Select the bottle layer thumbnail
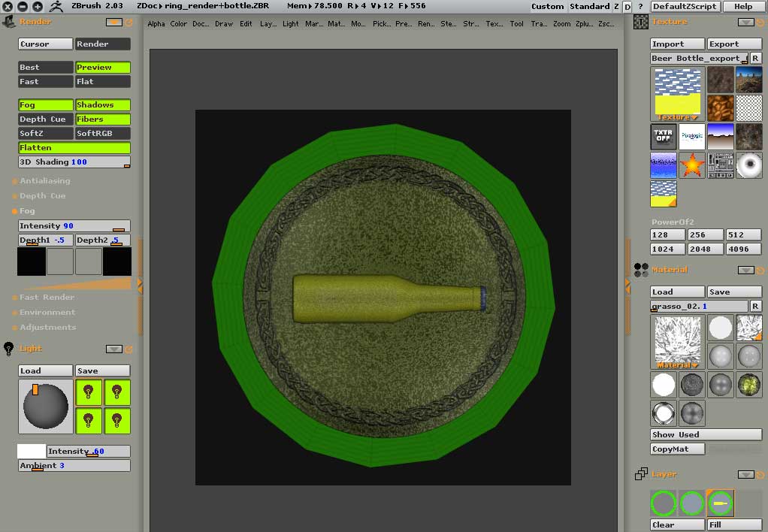This screenshot has height=532, width=768. (720, 503)
